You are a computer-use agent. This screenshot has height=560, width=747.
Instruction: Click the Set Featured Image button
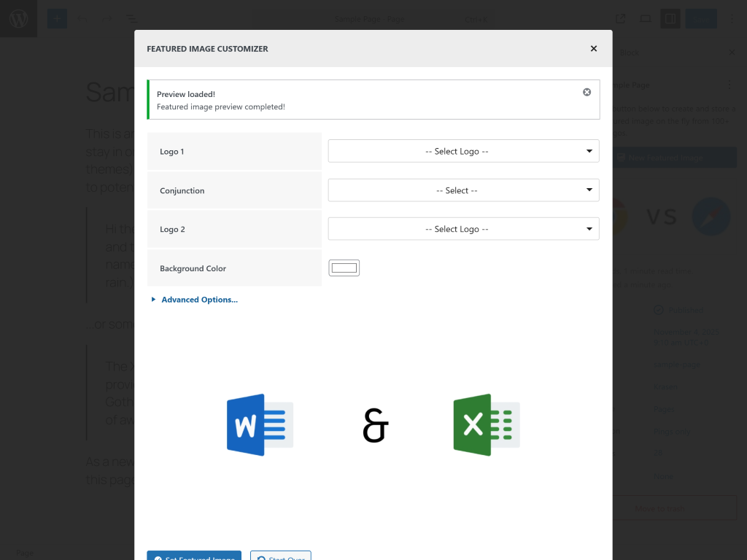(x=193, y=556)
